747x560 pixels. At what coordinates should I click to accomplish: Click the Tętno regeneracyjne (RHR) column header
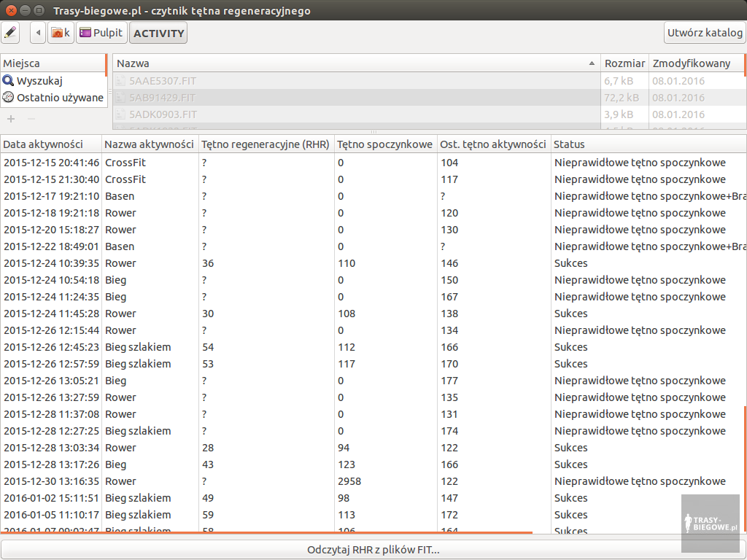pos(265,144)
